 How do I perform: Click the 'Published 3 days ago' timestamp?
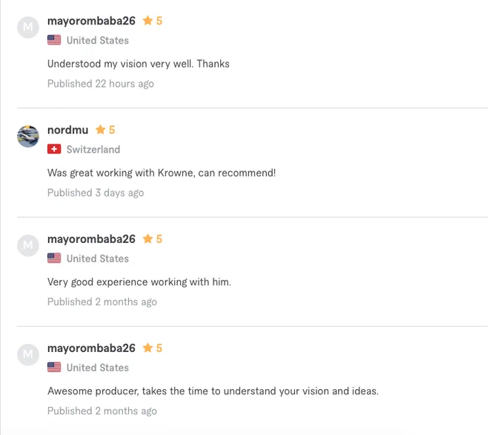[96, 193]
